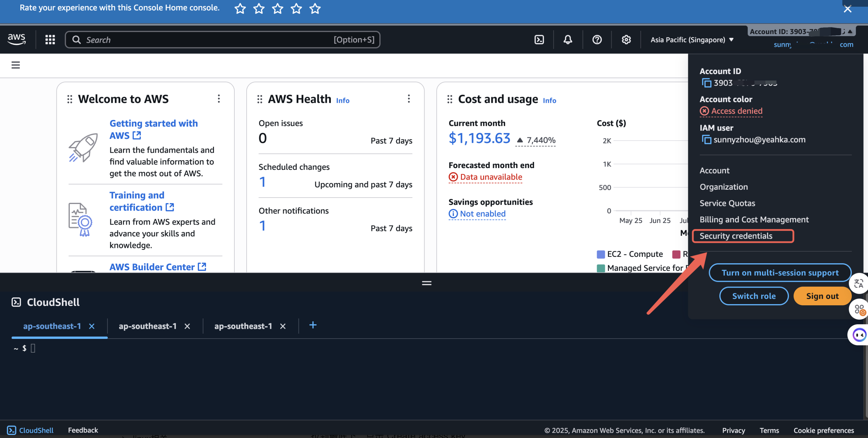Launch CloudShell from the top navigation icon
The image size is (868, 438).
point(539,40)
